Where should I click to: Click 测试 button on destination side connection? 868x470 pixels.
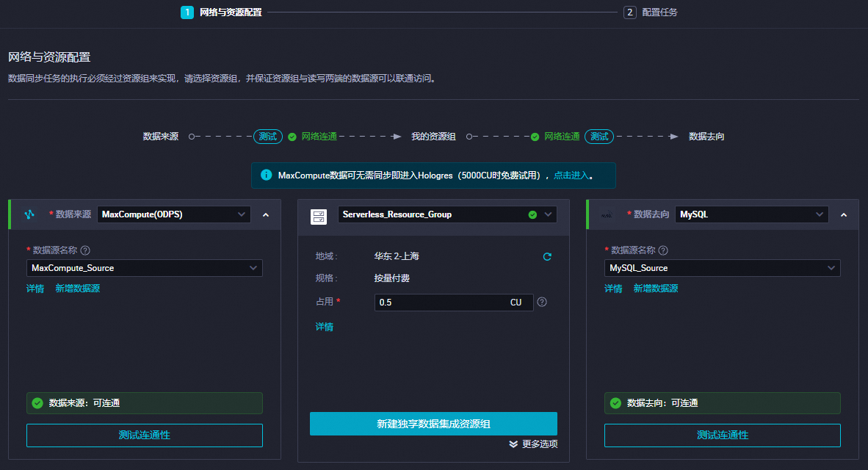click(x=599, y=136)
